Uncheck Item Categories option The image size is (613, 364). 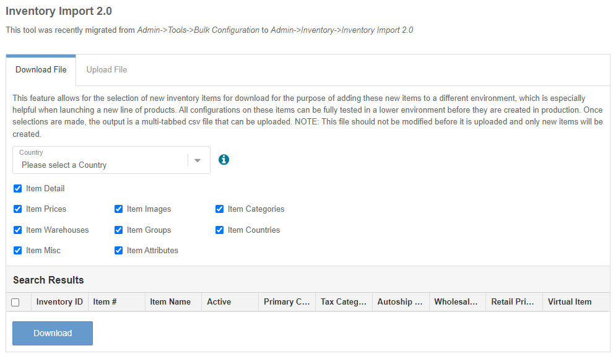pyautogui.click(x=220, y=209)
